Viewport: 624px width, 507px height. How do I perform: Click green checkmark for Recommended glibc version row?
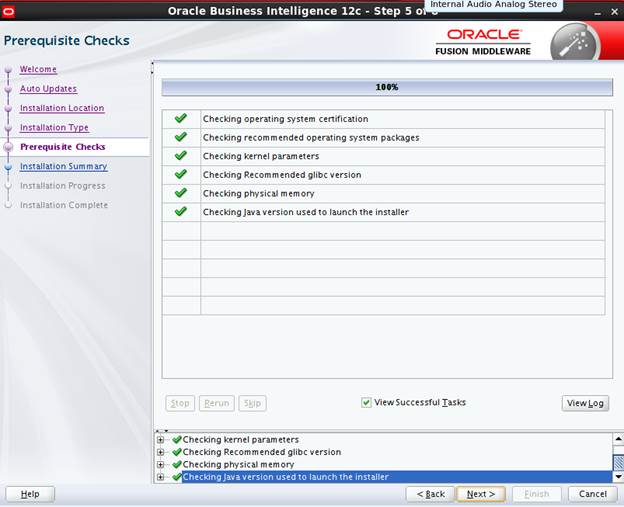click(x=181, y=174)
